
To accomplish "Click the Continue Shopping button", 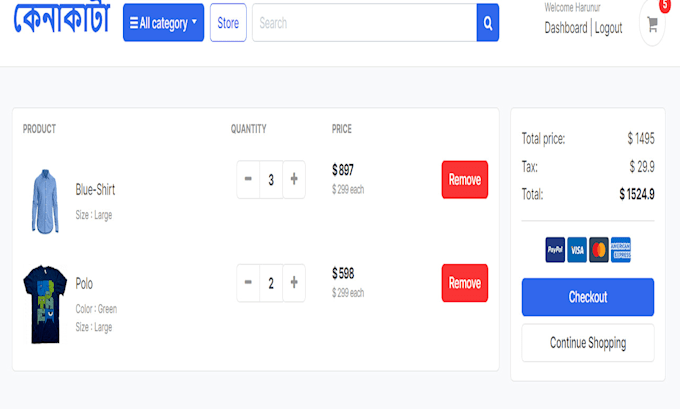I will point(588,343).
